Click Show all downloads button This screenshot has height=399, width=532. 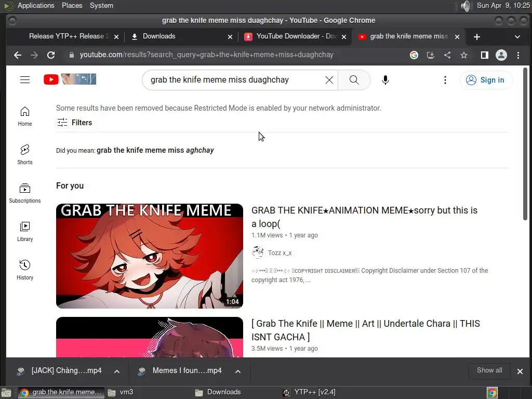489,370
